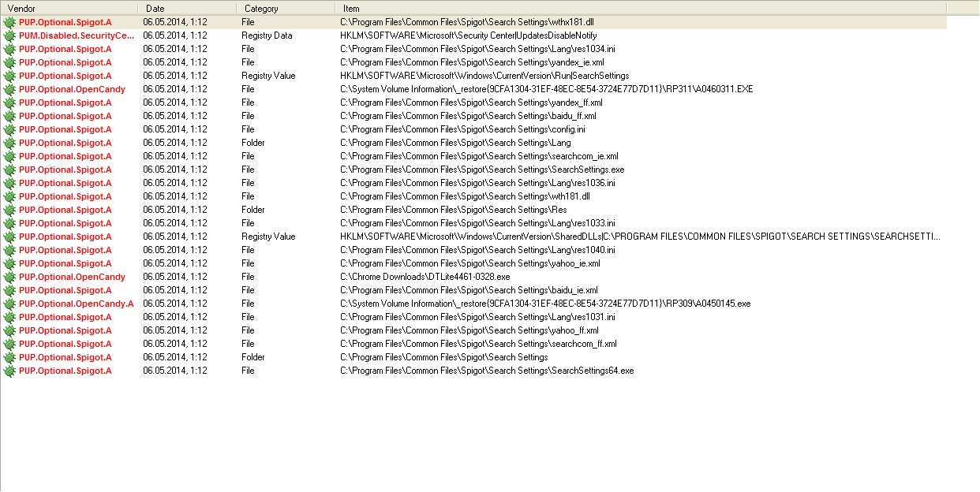Click the 'Registry Data' category cell

click(x=267, y=35)
